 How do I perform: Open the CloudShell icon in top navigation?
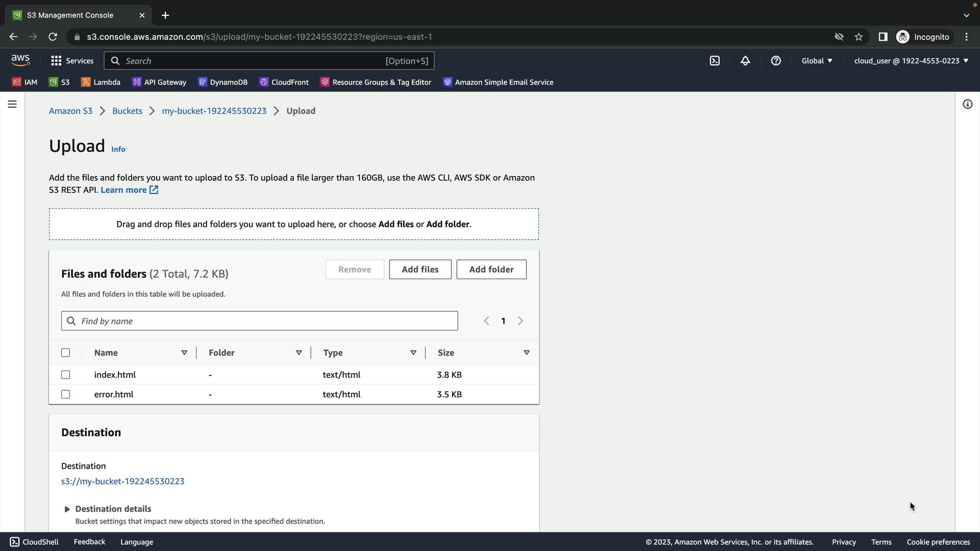pyautogui.click(x=715, y=61)
